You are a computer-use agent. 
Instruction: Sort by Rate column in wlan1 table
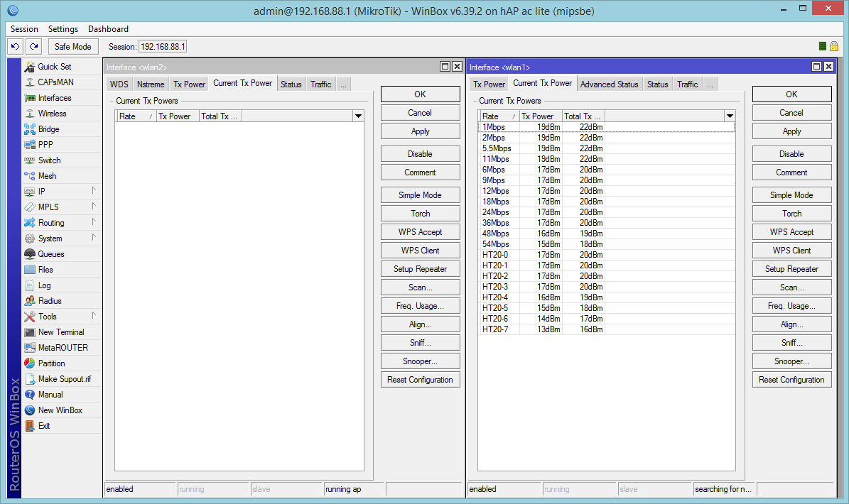(x=499, y=116)
